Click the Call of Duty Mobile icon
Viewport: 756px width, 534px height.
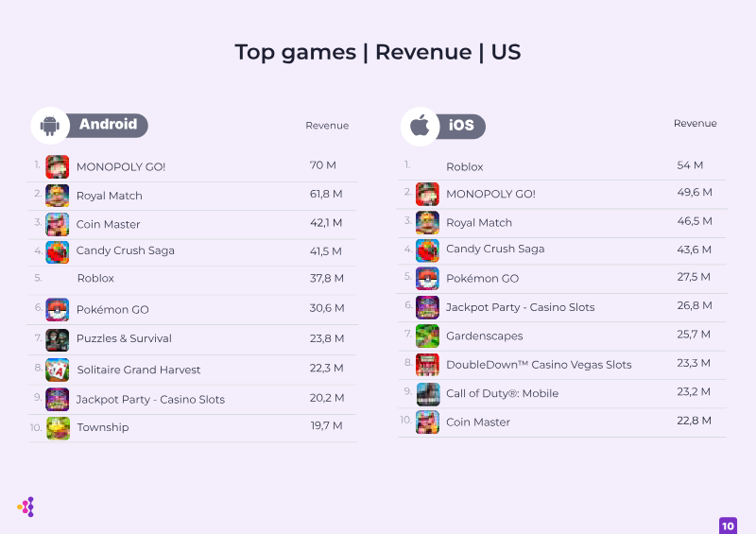pyautogui.click(x=428, y=394)
